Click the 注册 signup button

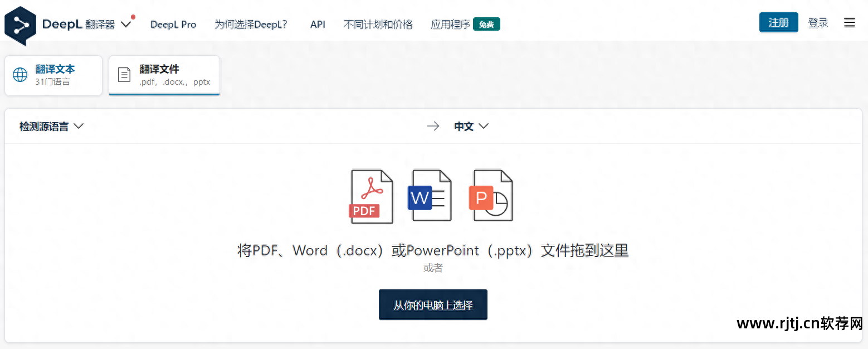click(x=778, y=22)
